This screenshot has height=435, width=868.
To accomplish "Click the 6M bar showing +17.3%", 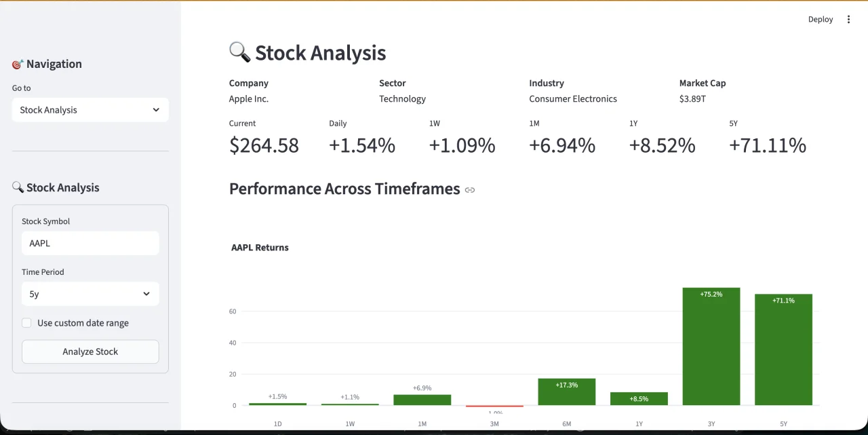I will pos(567,392).
